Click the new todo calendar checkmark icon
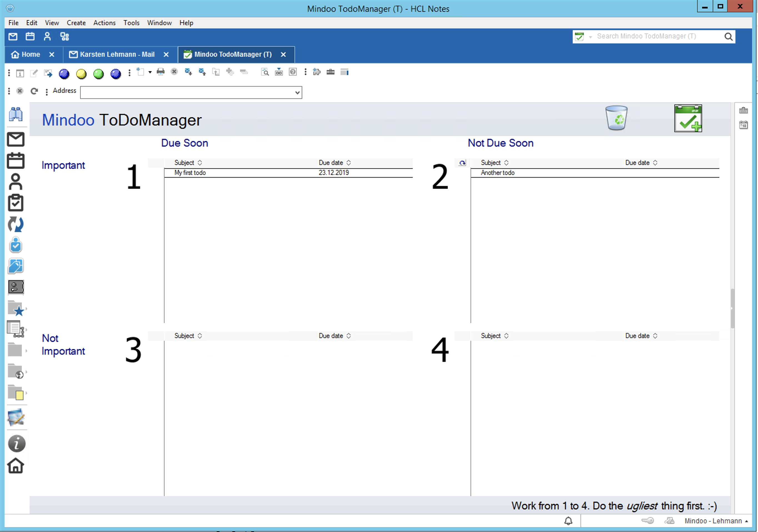The height and width of the screenshot is (532, 758). coord(688,118)
